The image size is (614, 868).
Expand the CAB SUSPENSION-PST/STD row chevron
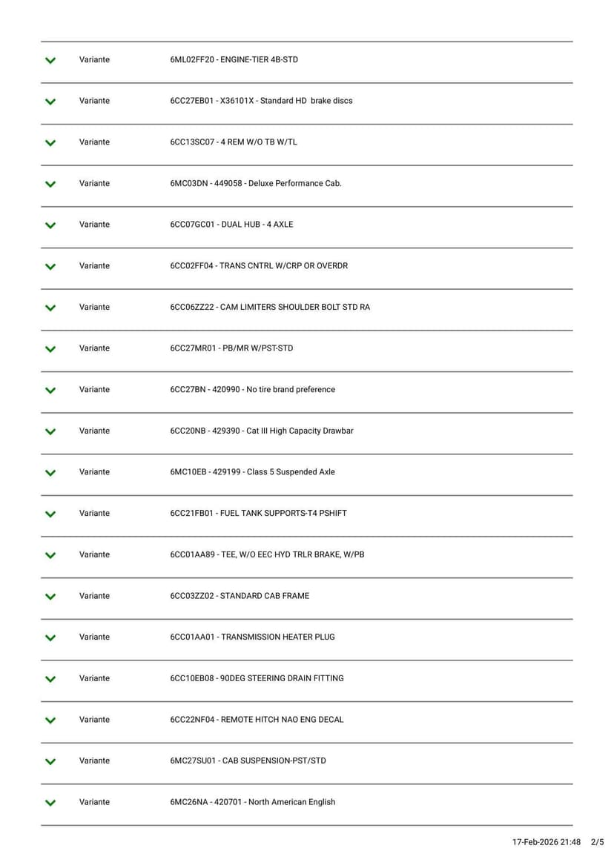point(50,762)
